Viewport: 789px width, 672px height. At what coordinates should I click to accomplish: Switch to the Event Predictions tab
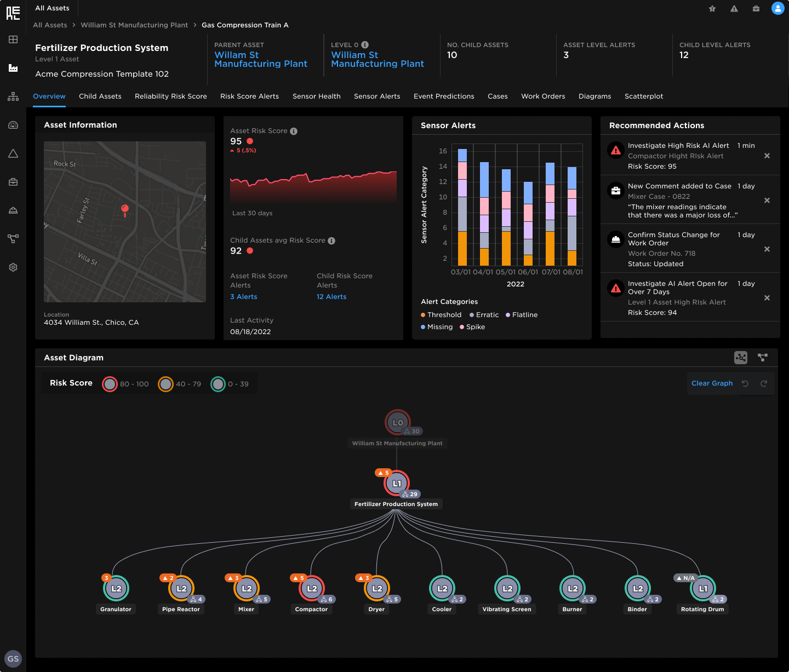coord(444,96)
